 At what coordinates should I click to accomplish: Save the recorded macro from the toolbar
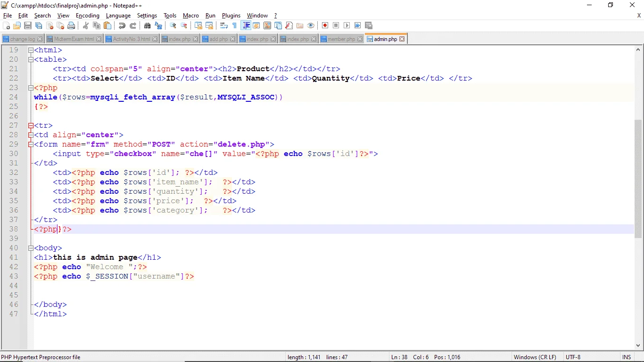(368, 25)
